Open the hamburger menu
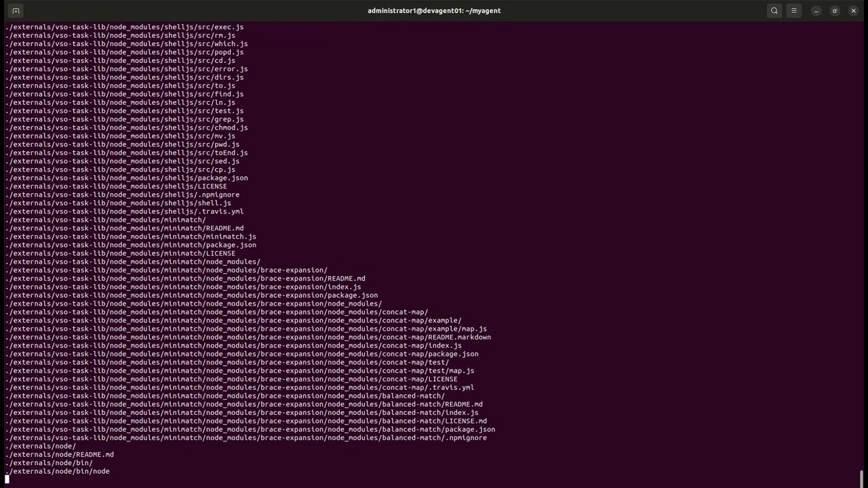This screenshot has height=488, width=868. [794, 11]
